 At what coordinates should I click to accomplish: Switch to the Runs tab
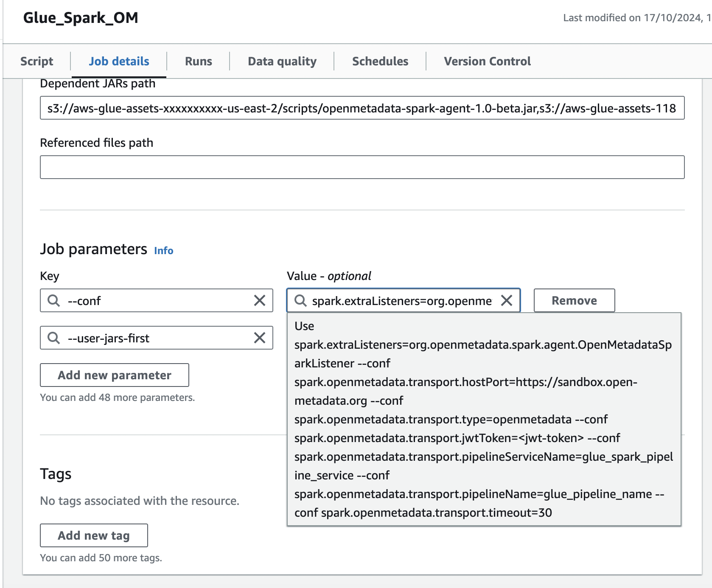pyautogui.click(x=198, y=61)
